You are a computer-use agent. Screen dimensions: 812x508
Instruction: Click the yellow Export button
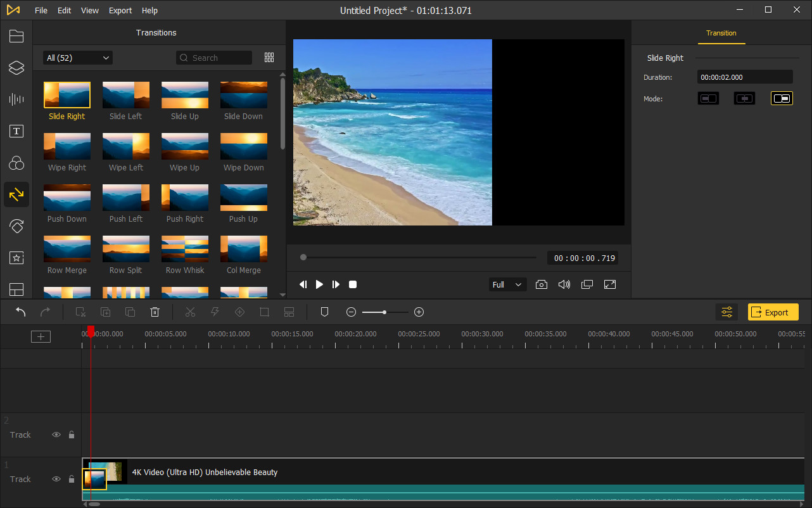tap(773, 312)
